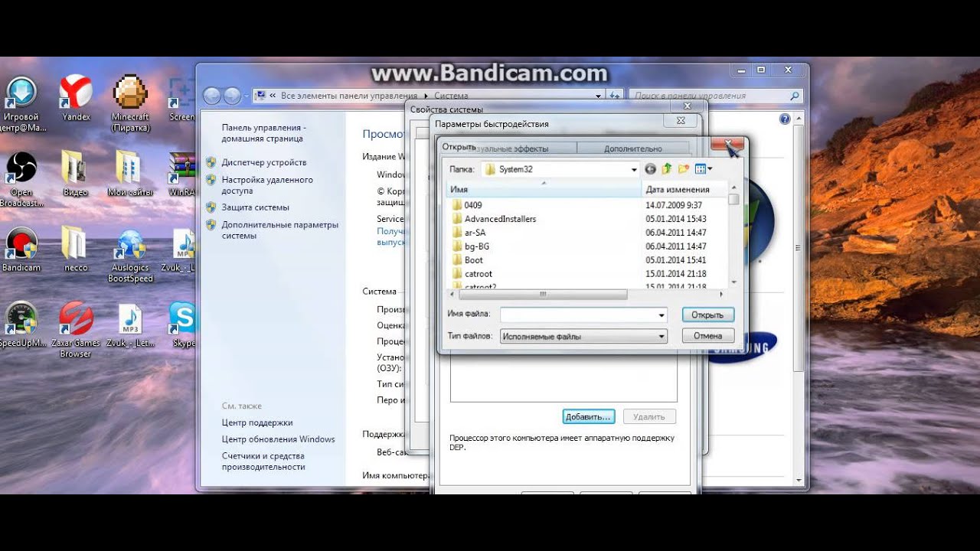Image resolution: width=980 pixels, height=551 pixels.
Task: Click the Добавить... button
Action: pyautogui.click(x=589, y=417)
